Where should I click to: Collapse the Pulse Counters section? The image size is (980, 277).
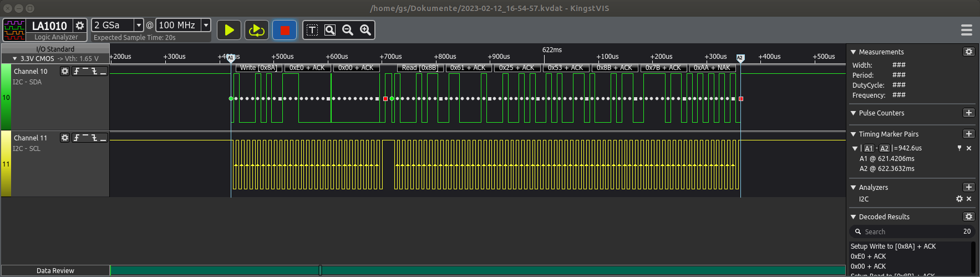pos(854,113)
